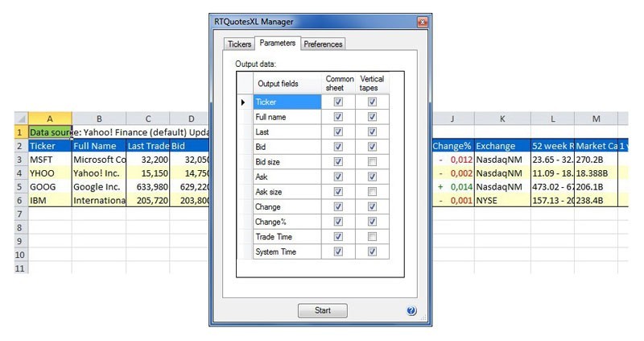Toggle Vertical tapes checkbox for Trade Time
The height and width of the screenshot is (341, 644).
pyautogui.click(x=372, y=237)
